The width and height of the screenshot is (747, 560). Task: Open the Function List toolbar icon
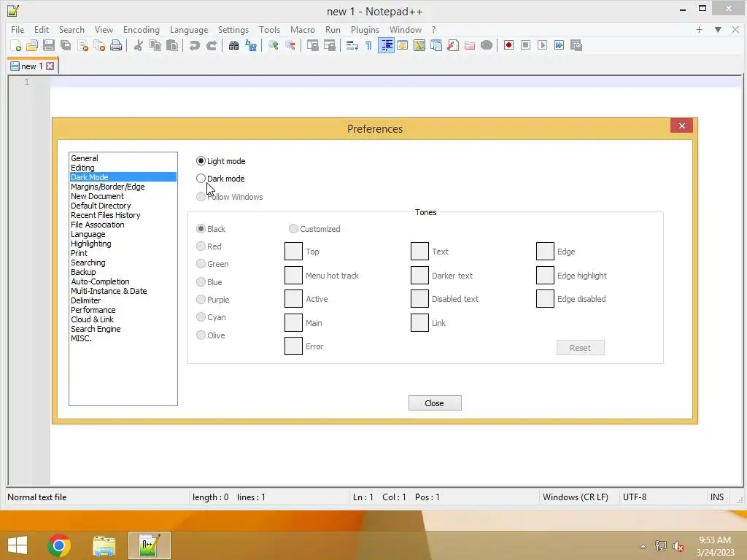(x=453, y=45)
